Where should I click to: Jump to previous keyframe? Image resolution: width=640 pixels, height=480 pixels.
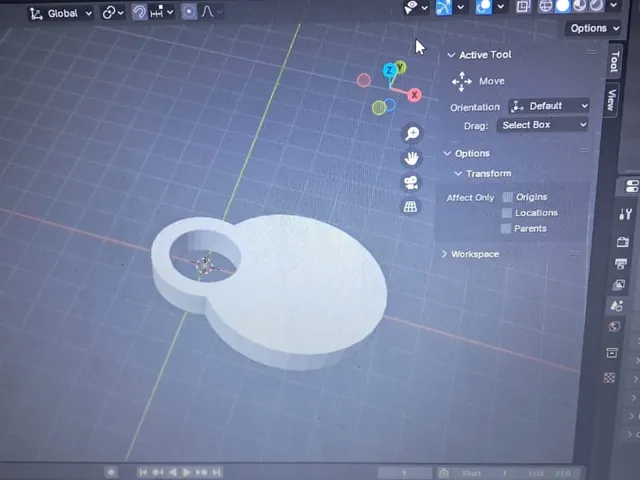pos(158,472)
